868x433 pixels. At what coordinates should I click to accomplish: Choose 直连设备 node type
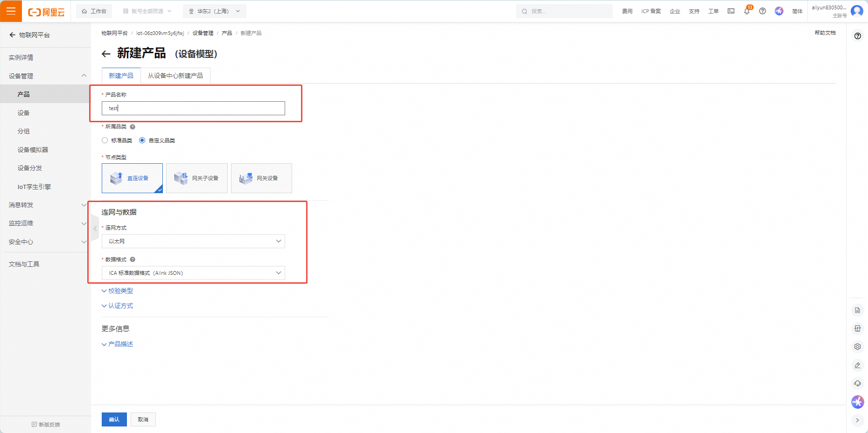coord(132,178)
